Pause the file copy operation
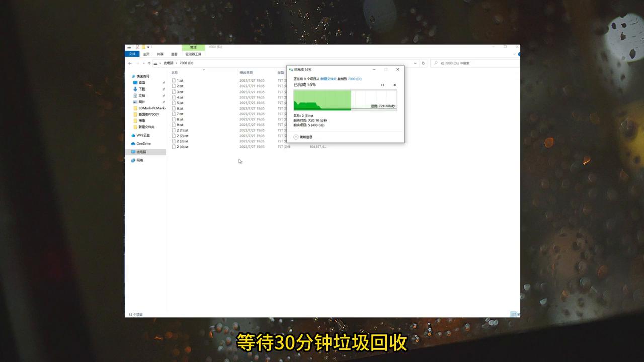Viewport: 644px width, 362px height. click(382, 85)
